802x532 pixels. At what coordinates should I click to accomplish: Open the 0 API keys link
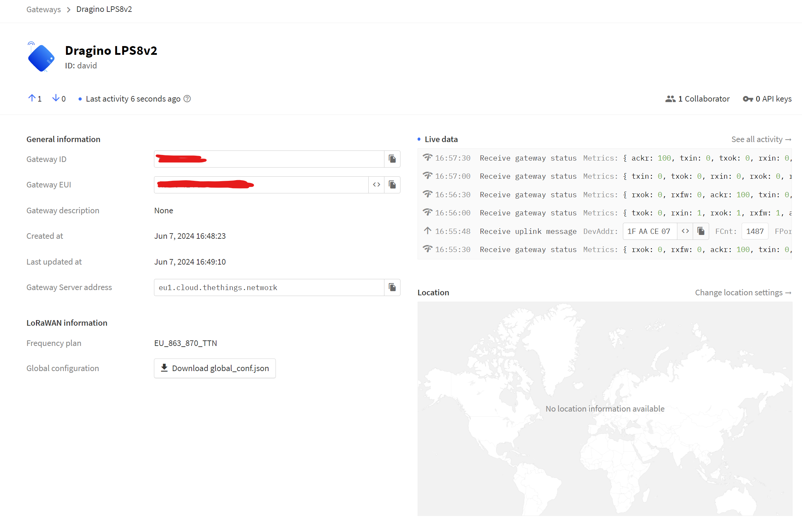pos(767,99)
